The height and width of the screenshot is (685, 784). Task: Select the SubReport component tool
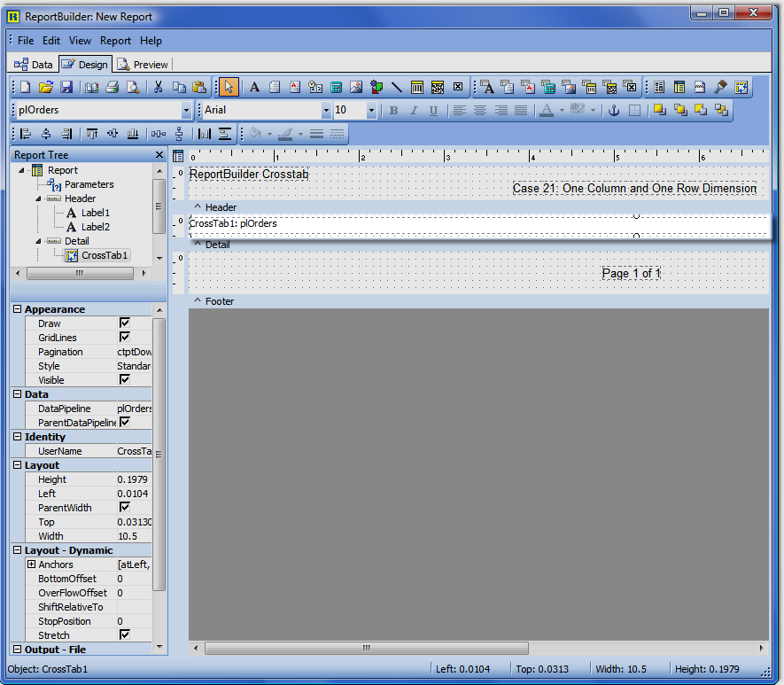[679, 88]
